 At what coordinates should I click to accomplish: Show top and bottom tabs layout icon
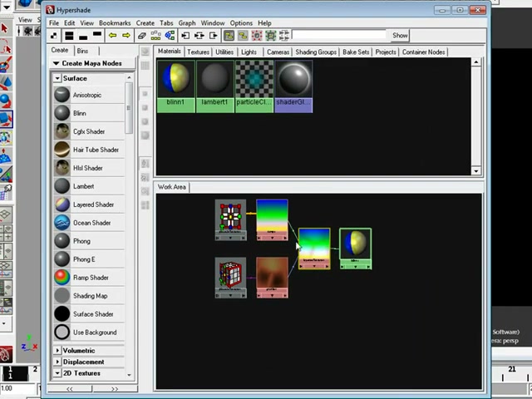pyautogui.click(x=69, y=35)
